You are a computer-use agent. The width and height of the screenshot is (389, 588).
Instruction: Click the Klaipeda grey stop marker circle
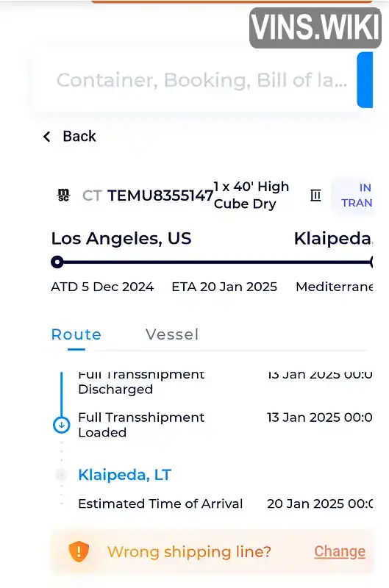(61, 475)
